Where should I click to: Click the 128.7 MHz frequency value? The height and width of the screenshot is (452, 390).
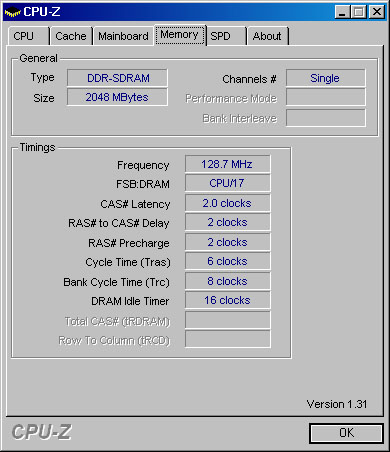228,164
